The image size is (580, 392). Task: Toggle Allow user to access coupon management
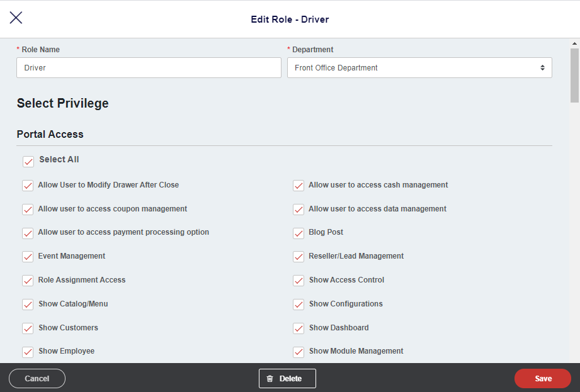(x=28, y=210)
